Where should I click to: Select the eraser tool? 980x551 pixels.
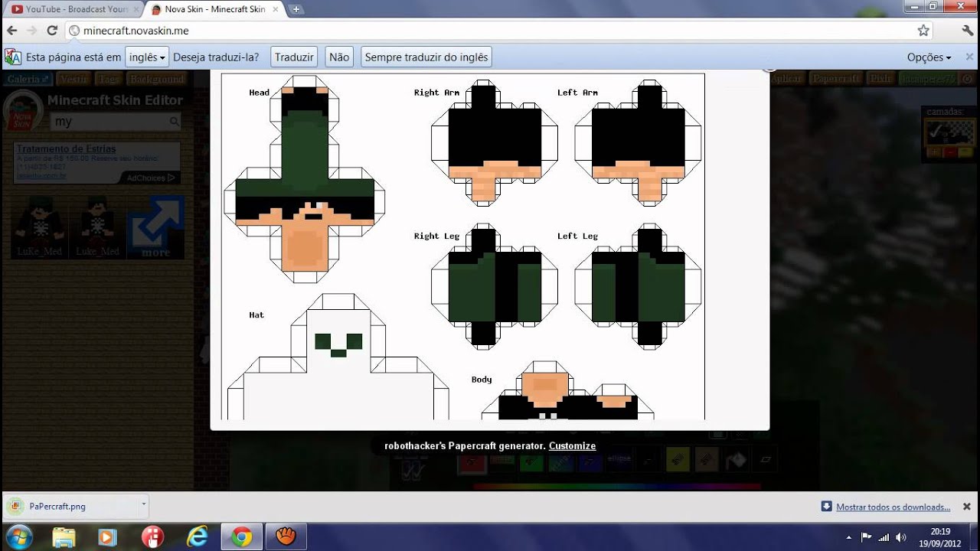pyautogui.click(x=765, y=460)
